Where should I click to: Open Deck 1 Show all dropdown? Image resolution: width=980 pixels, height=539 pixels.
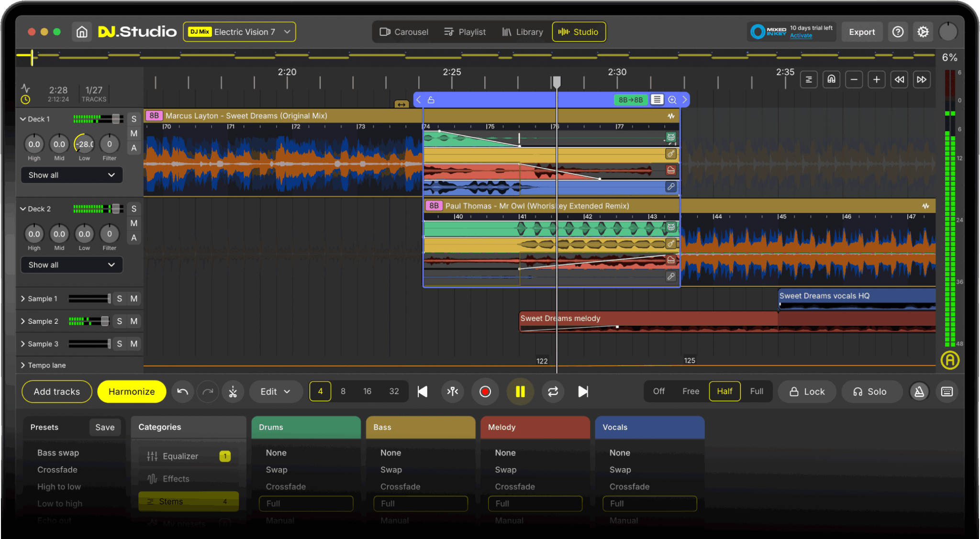[x=71, y=175]
